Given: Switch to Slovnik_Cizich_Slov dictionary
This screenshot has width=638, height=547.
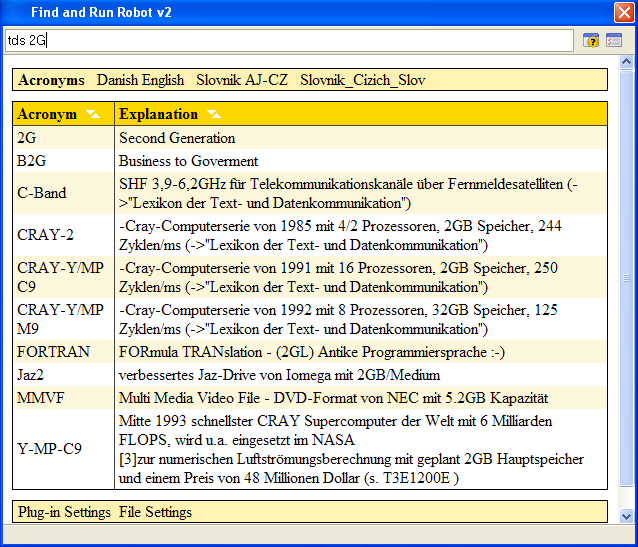Looking at the screenshot, I should (363, 80).
